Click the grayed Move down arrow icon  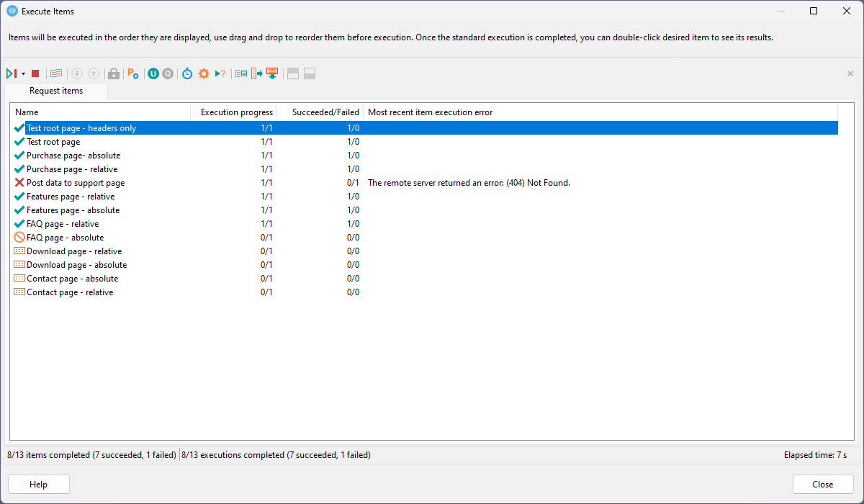pyautogui.click(x=77, y=73)
